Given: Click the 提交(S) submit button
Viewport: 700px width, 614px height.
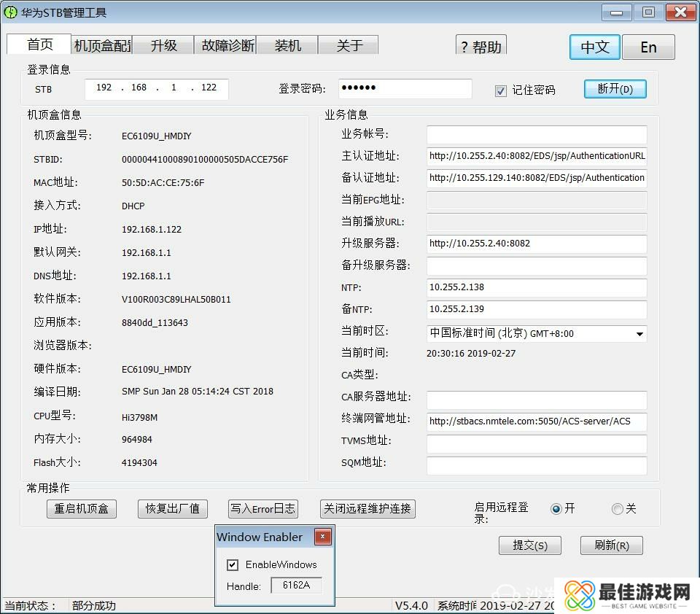Looking at the screenshot, I should [x=529, y=545].
